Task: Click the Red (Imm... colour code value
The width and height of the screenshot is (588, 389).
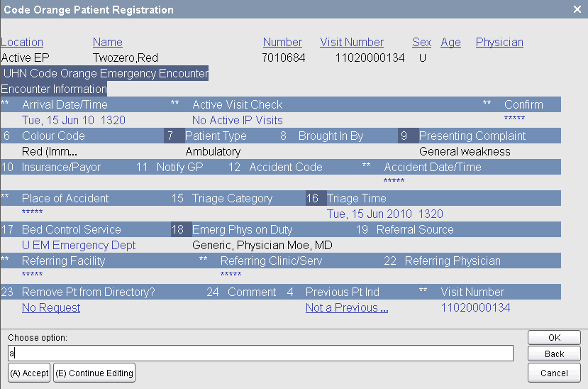Action: pyautogui.click(x=50, y=151)
